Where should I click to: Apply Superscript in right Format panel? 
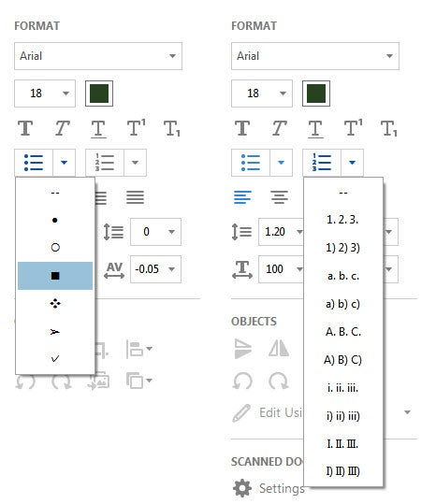point(353,127)
